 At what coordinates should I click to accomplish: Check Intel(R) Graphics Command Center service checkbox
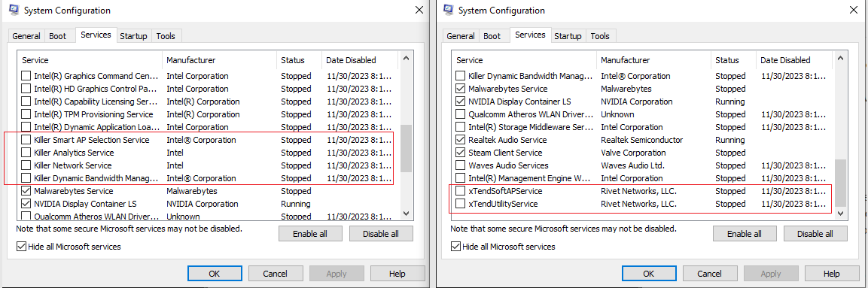[26, 76]
